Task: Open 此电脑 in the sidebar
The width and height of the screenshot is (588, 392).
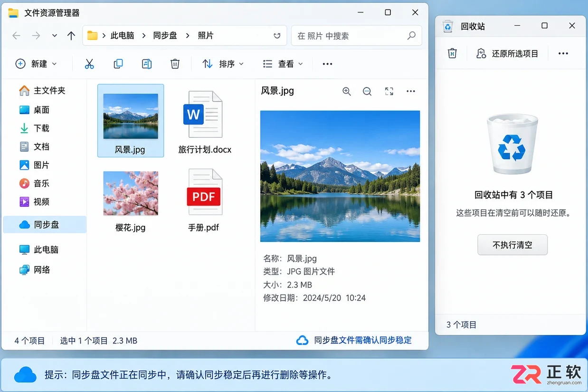Action: click(45, 249)
